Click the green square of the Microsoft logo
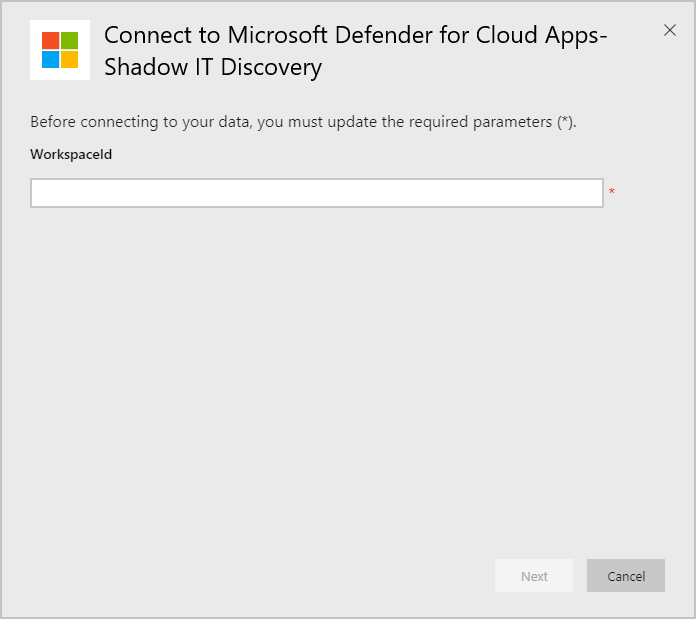 (x=69, y=40)
